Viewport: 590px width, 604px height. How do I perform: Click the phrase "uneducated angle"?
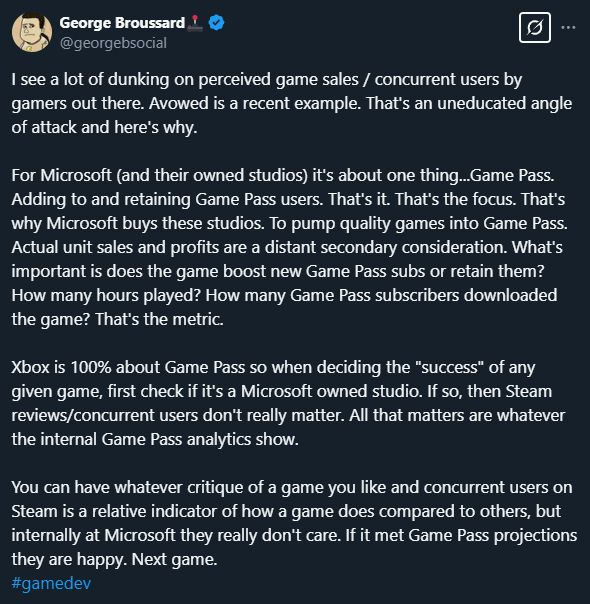[505, 103]
